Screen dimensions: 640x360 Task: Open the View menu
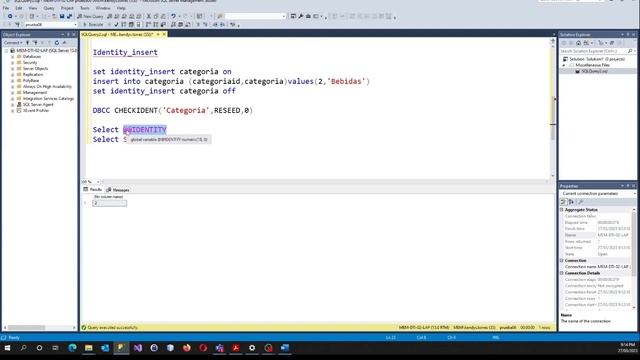33,8
